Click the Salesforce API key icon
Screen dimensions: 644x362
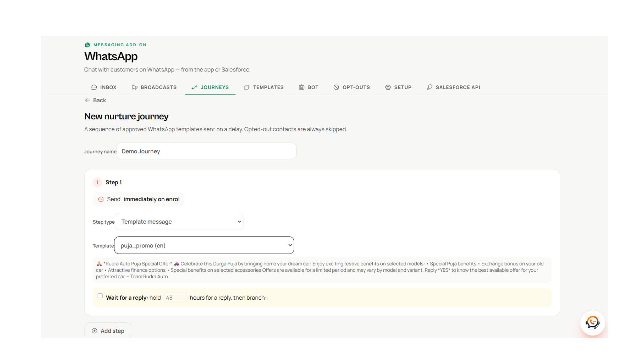pos(429,87)
